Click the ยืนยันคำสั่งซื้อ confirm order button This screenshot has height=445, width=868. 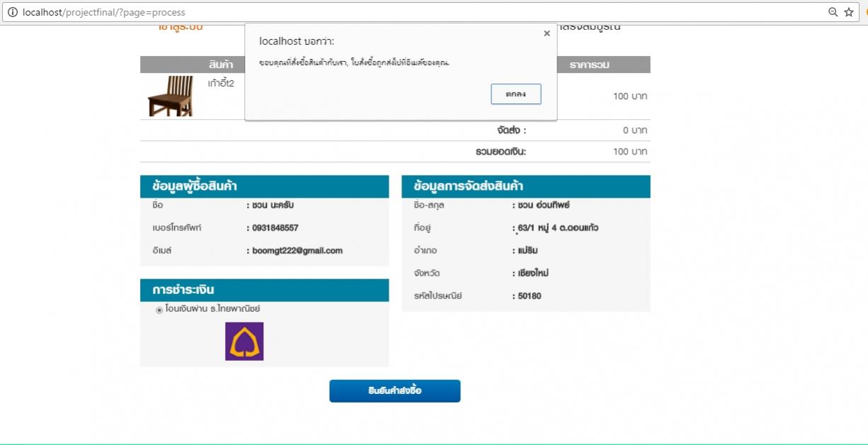(394, 391)
